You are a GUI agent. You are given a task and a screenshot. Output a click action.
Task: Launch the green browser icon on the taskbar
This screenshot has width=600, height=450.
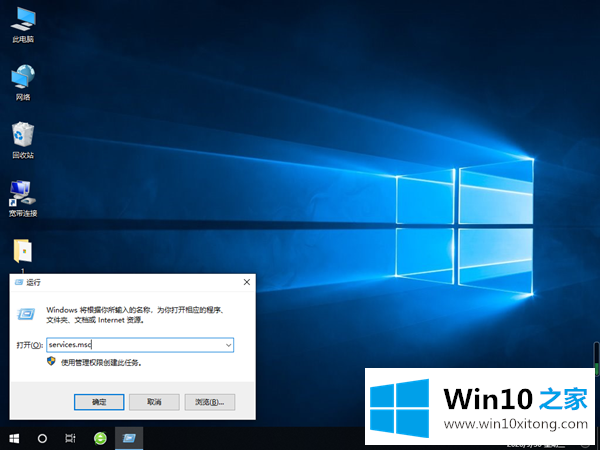coord(100,438)
